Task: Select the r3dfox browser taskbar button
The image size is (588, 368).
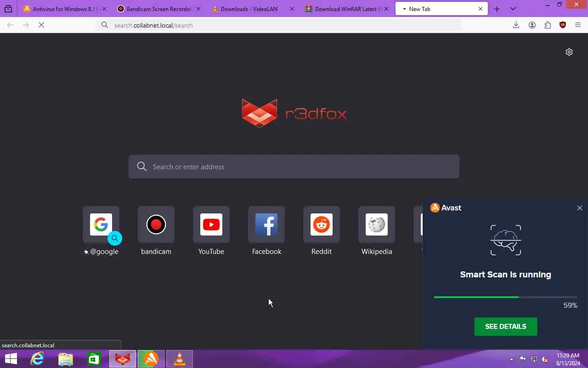Action: (123, 359)
